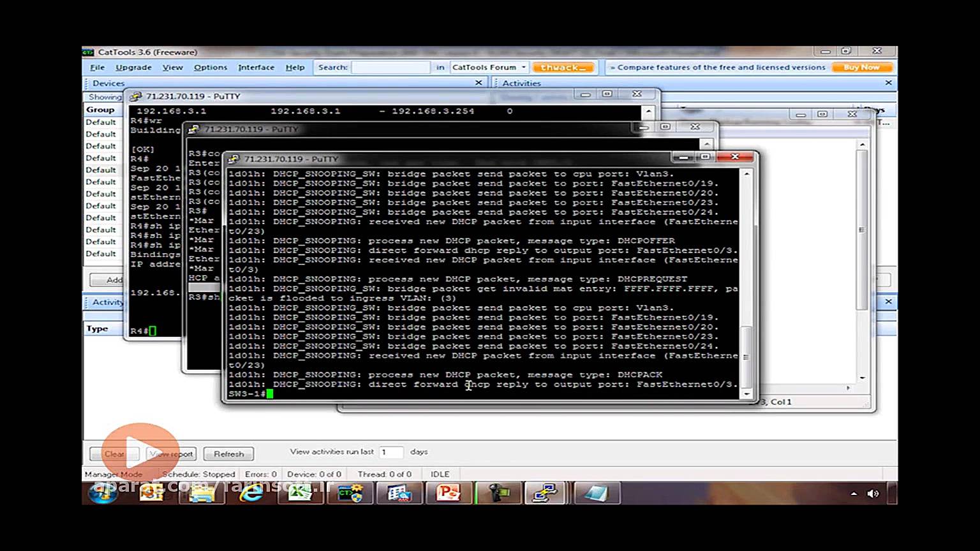Close the Activities panel
This screenshot has height=551, width=980.
pyautogui.click(x=888, y=83)
